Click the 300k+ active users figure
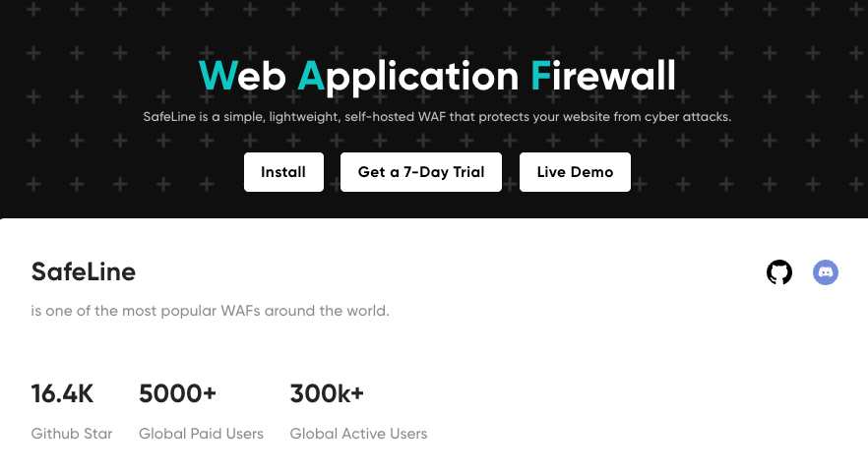The image size is (868, 476). [327, 394]
